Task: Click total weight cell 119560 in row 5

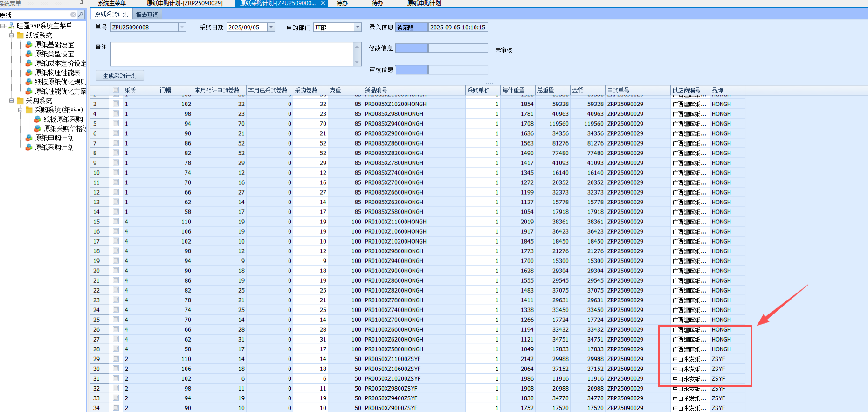Action: pyautogui.click(x=553, y=123)
